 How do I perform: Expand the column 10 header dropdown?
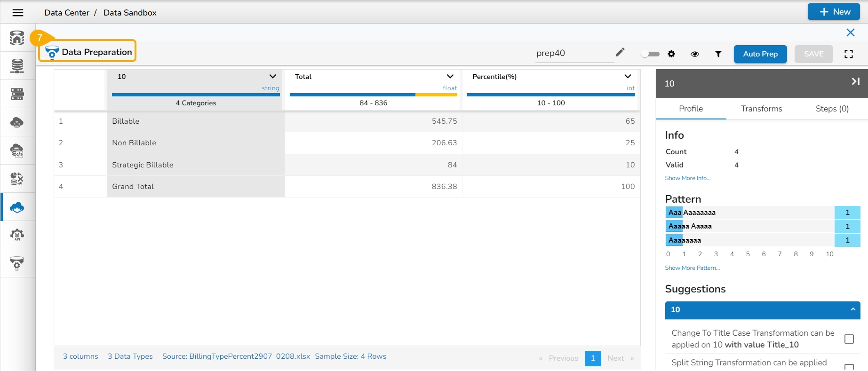click(272, 77)
